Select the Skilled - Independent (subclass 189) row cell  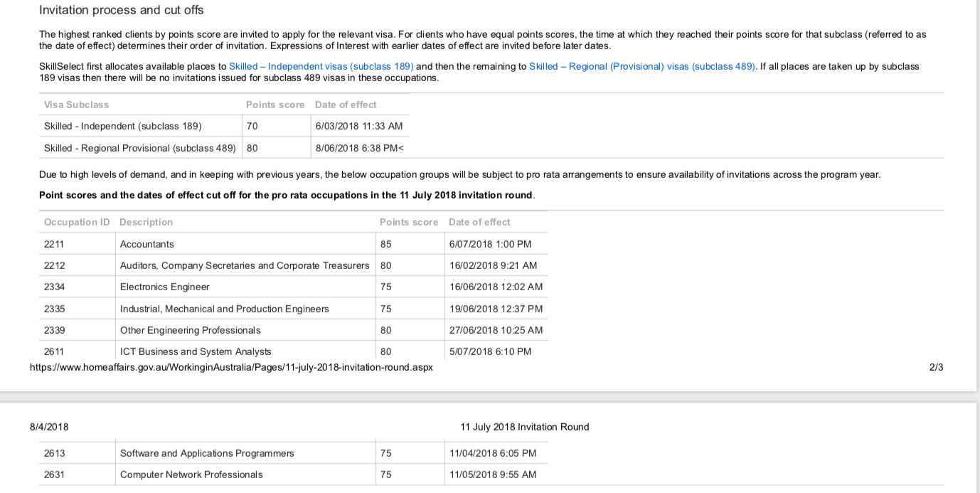click(x=123, y=126)
